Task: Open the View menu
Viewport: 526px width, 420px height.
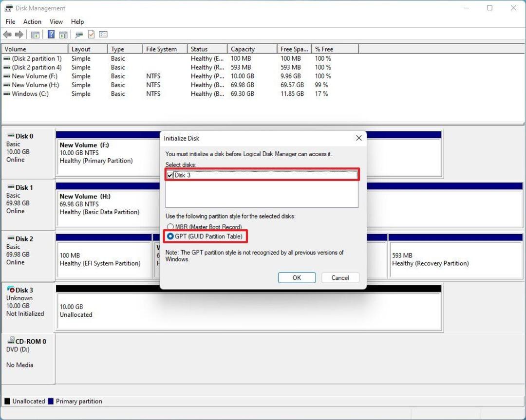Action: coord(56,21)
